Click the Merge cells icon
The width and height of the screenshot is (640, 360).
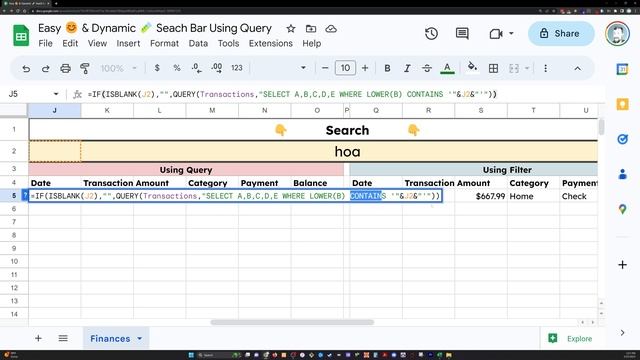click(514, 68)
